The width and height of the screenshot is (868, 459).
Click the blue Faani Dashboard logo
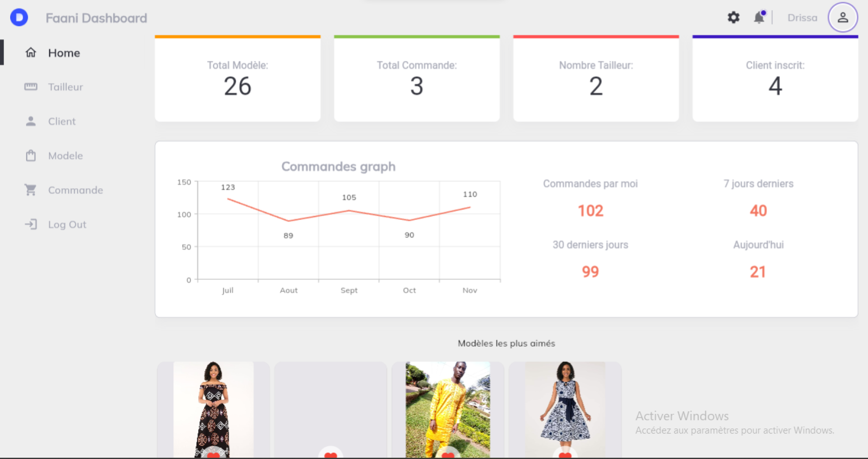click(19, 18)
